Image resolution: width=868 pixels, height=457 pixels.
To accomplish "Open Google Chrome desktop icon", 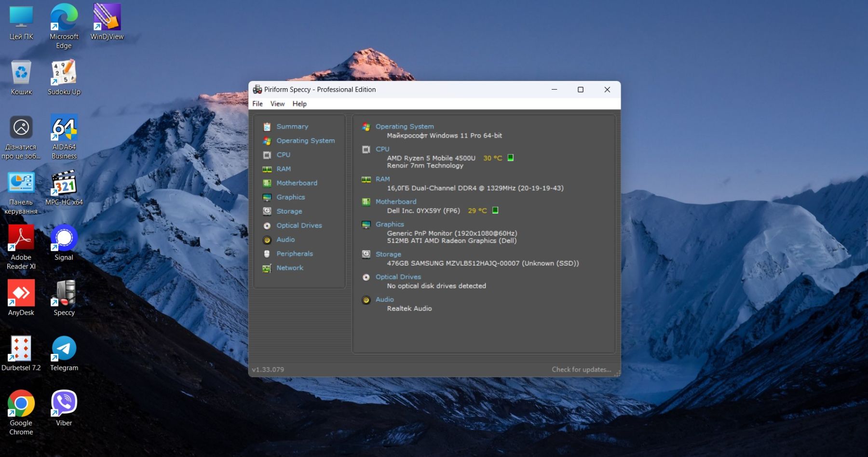I will coord(21,413).
